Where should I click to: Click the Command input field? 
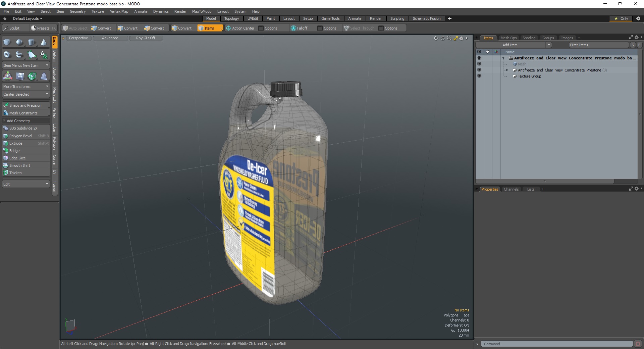click(557, 344)
